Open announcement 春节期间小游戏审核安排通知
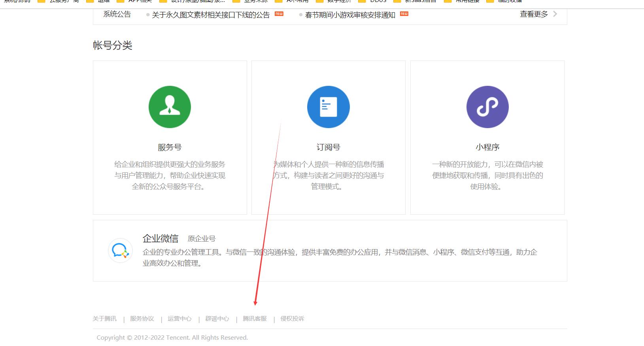The width and height of the screenshot is (644, 346). pyautogui.click(x=350, y=15)
